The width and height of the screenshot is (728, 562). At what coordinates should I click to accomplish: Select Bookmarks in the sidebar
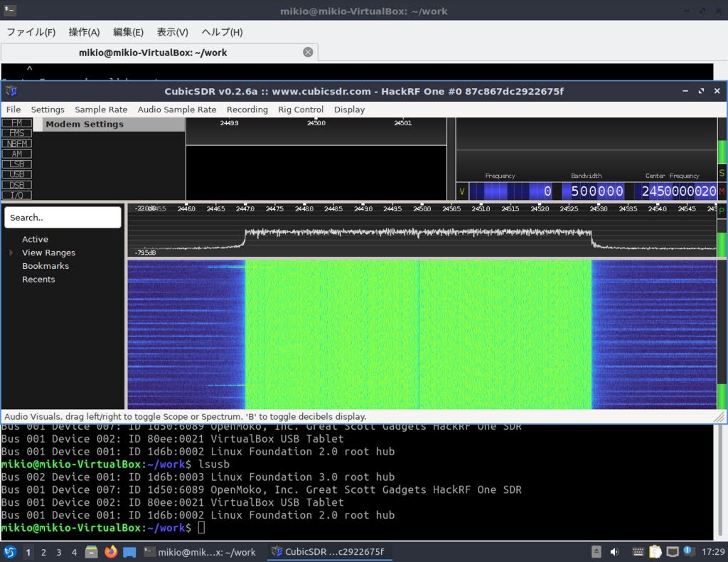pos(45,266)
